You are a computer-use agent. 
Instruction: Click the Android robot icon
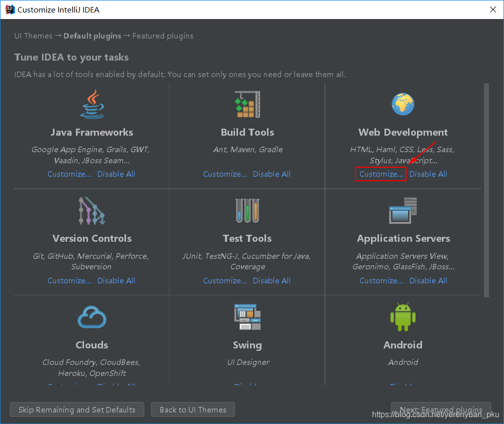click(403, 317)
